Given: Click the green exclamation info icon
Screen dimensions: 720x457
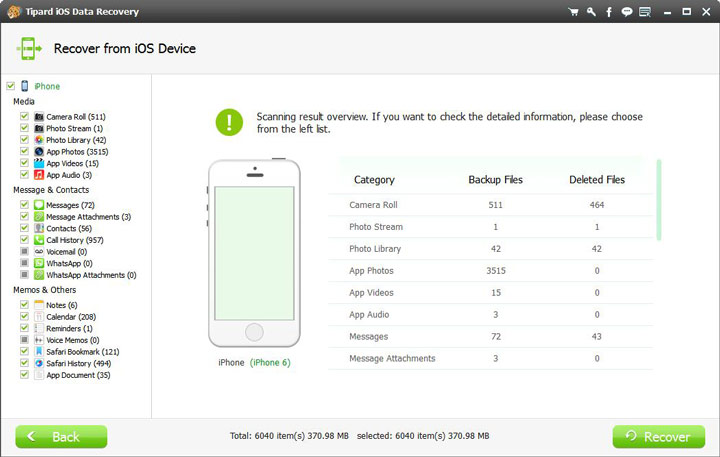Looking at the screenshot, I should coord(229,122).
